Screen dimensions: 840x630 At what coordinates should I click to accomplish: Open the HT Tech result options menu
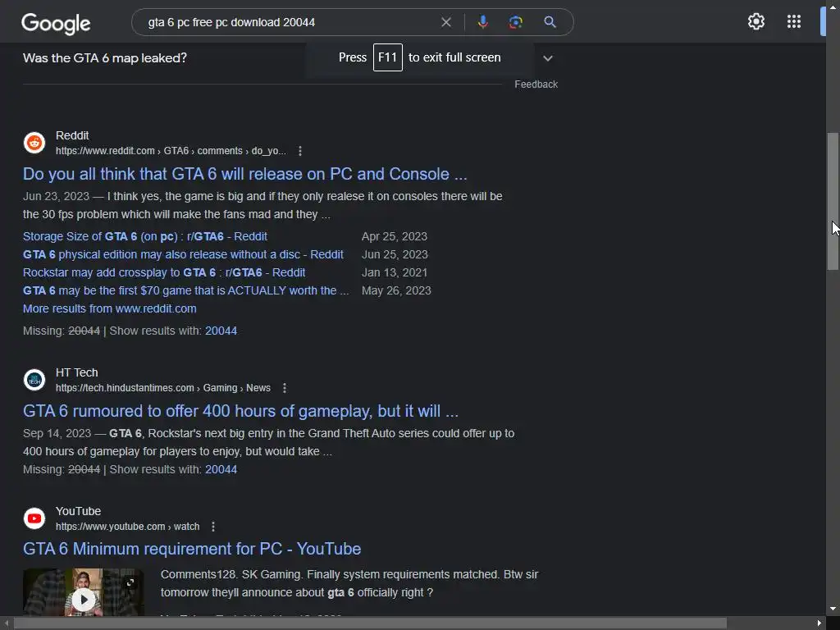(285, 388)
